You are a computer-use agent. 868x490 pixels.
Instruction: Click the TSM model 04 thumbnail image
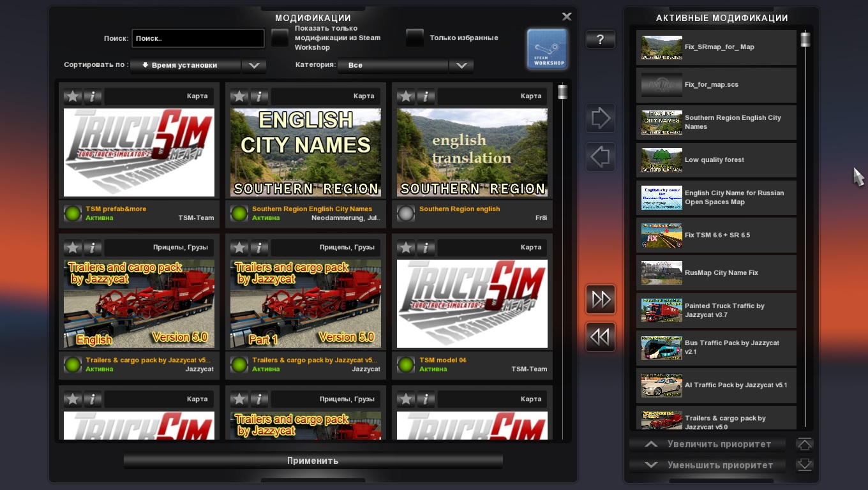coord(472,304)
